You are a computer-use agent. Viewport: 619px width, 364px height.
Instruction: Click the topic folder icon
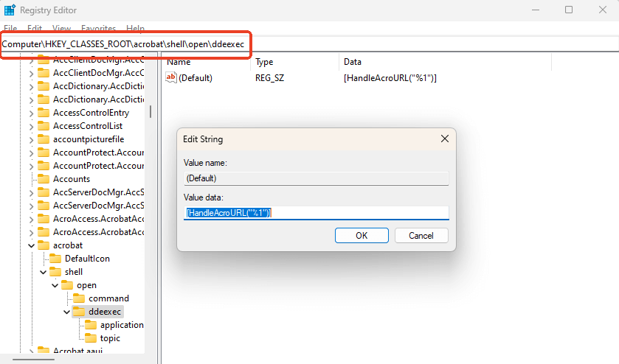click(x=91, y=338)
